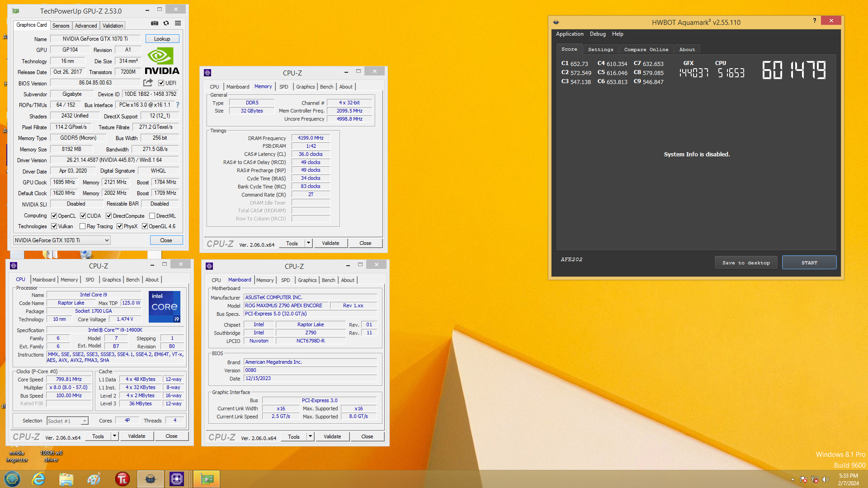The height and width of the screenshot is (488, 868).
Task: Click the bus interface question mark icon
Action: pos(178,105)
